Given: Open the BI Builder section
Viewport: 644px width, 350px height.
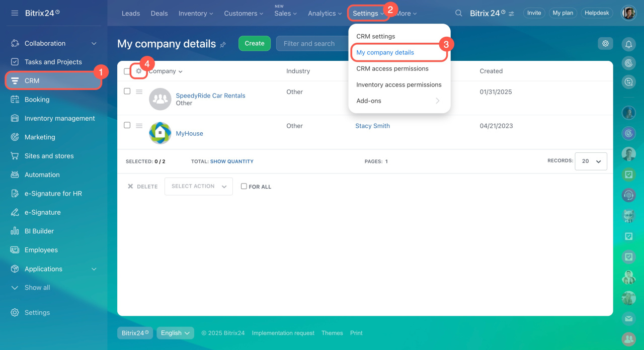Looking at the screenshot, I should click(x=39, y=231).
